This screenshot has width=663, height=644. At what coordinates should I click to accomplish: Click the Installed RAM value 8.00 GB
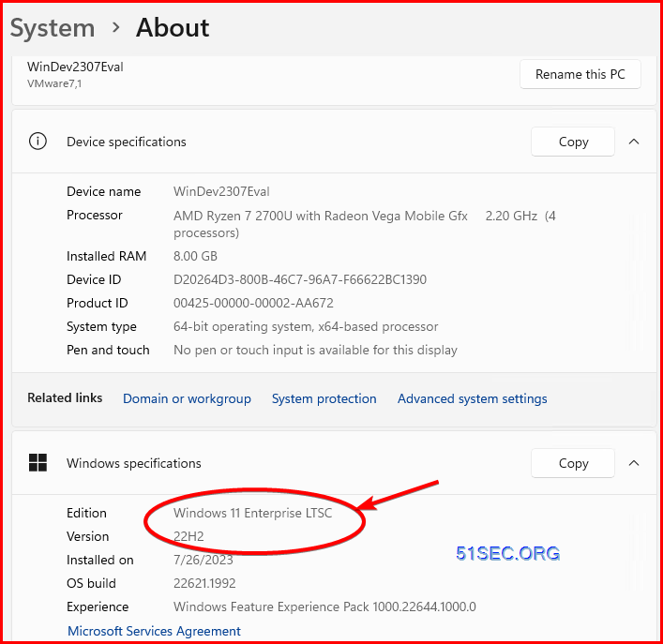195,256
